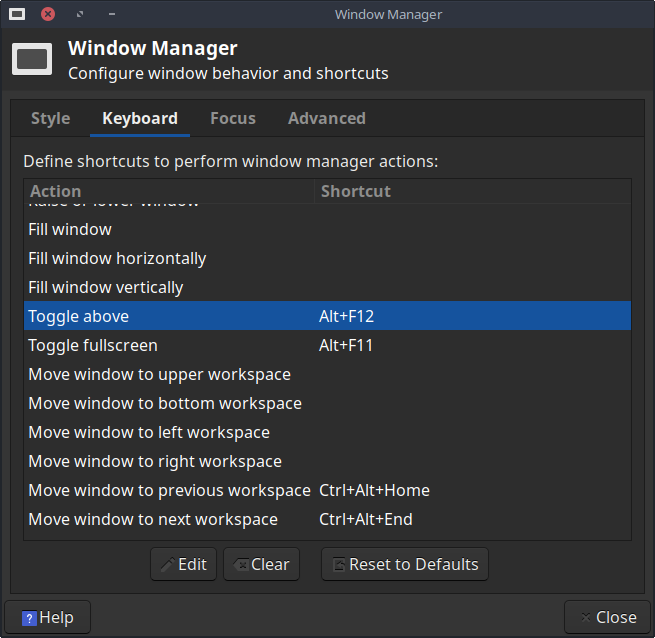Click the Close button at bottom
Screen dimensions: 655x638
tap(608, 617)
